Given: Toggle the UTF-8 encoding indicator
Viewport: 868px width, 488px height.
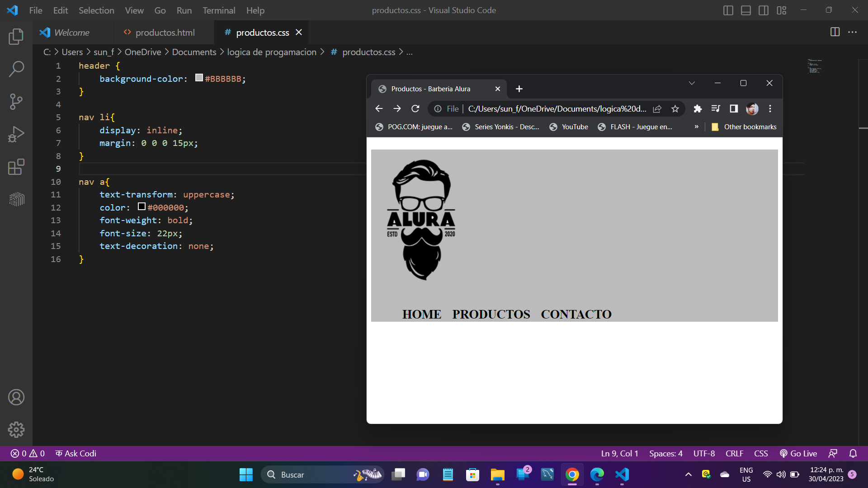Looking at the screenshot, I should [x=703, y=454].
